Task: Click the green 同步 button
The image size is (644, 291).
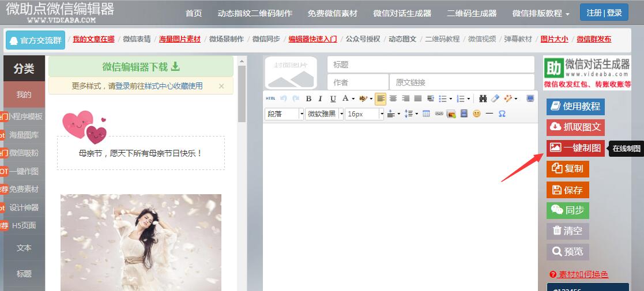Action: tap(567, 210)
